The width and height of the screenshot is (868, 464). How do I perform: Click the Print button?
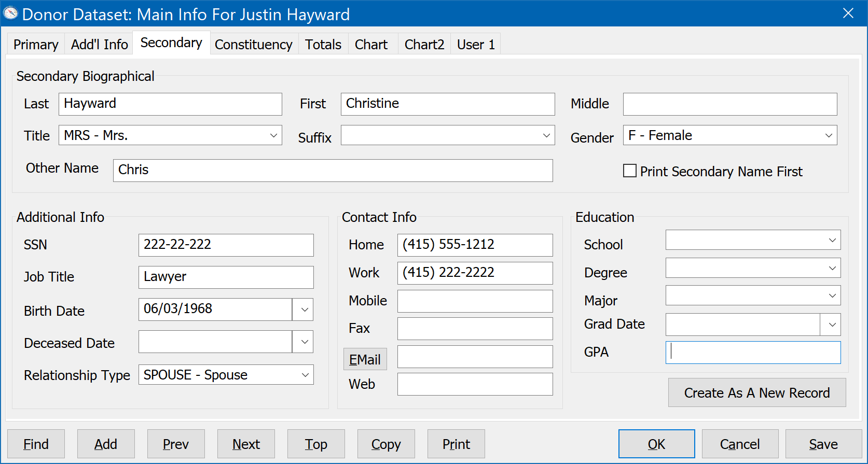[x=456, y=444]
